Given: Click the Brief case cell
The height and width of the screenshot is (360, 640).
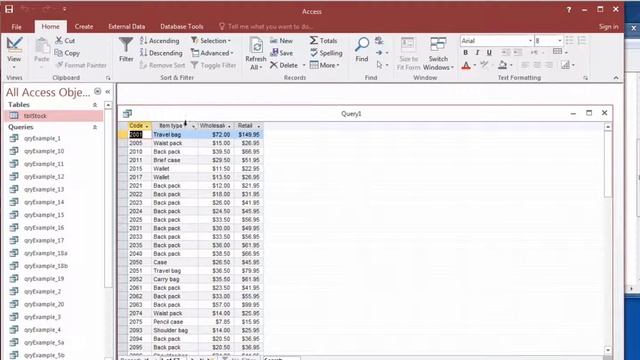Looking at the screenshot, I should coord(175,160).
